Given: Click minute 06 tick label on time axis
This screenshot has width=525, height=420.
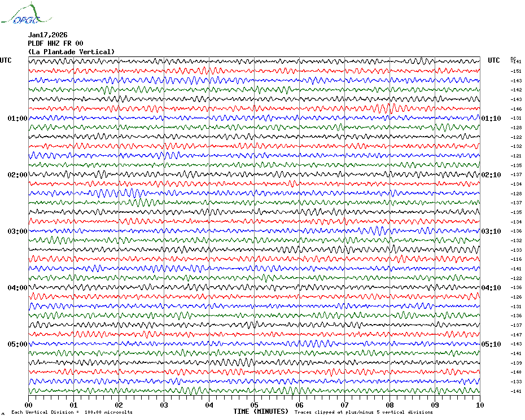Looking at the screenshot, I should 299,405.
